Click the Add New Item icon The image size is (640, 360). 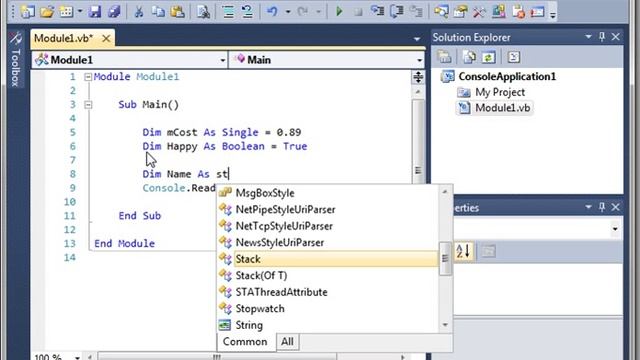66,11
